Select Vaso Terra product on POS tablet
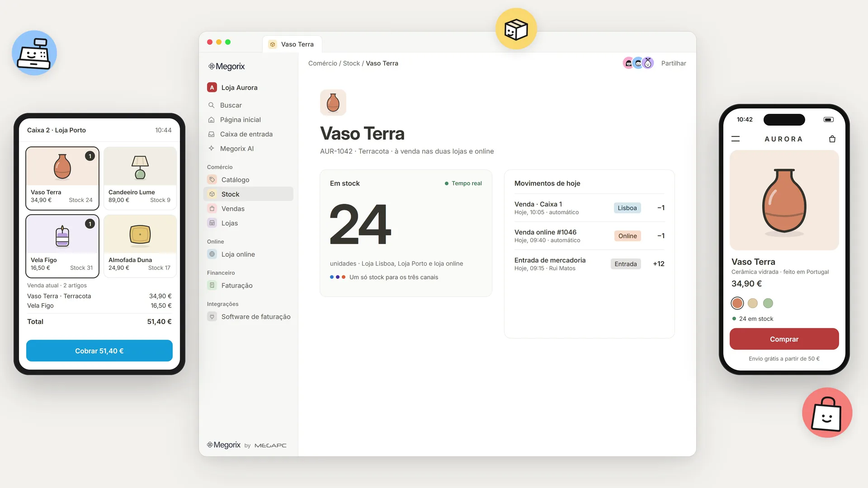Viewport: 868px width, 488px height. (62, 178)
